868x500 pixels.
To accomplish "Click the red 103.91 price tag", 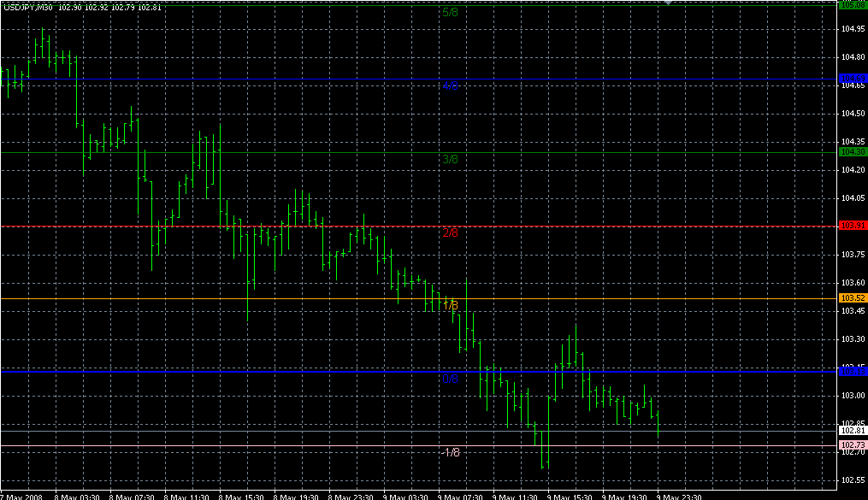I will (x=853, y=226).
